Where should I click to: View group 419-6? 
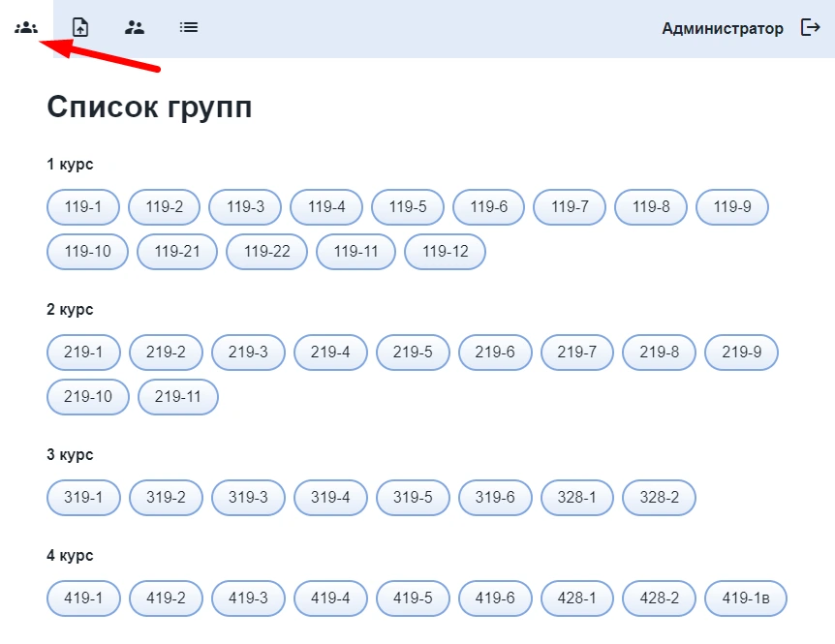(495, 598)
